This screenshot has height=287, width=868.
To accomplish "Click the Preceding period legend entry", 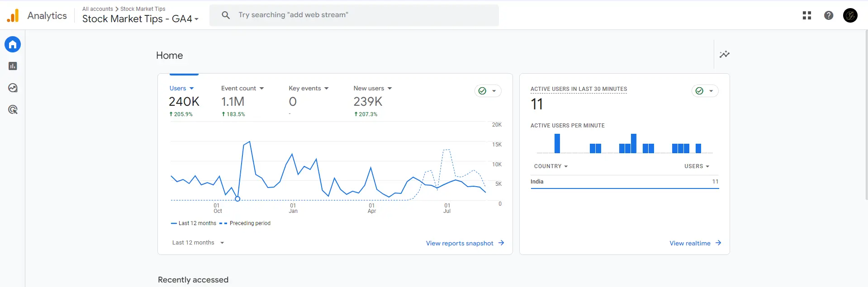I will tap(245, 223).
